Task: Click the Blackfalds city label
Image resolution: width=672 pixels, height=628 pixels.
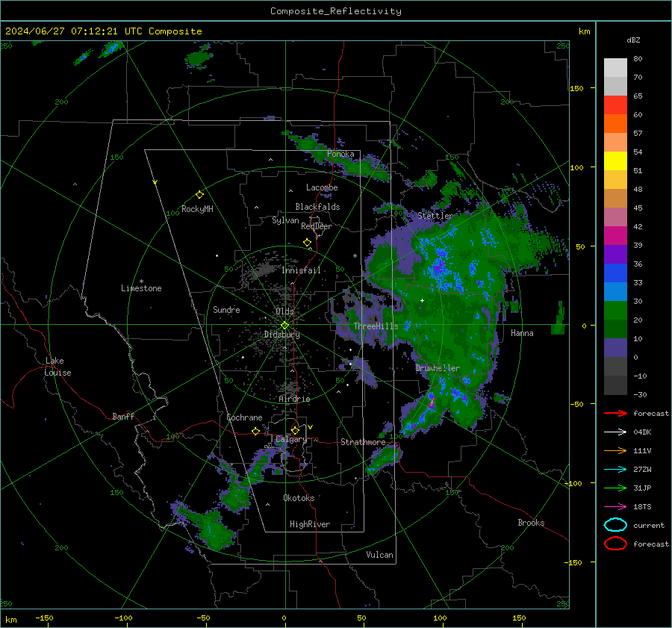Action: click(x=317, y=207)
